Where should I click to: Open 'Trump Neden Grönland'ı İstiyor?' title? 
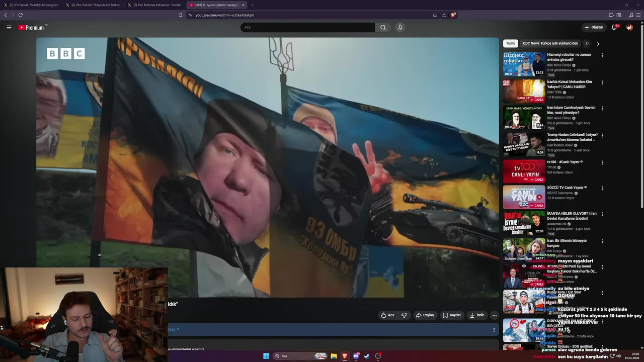point(572,137)
